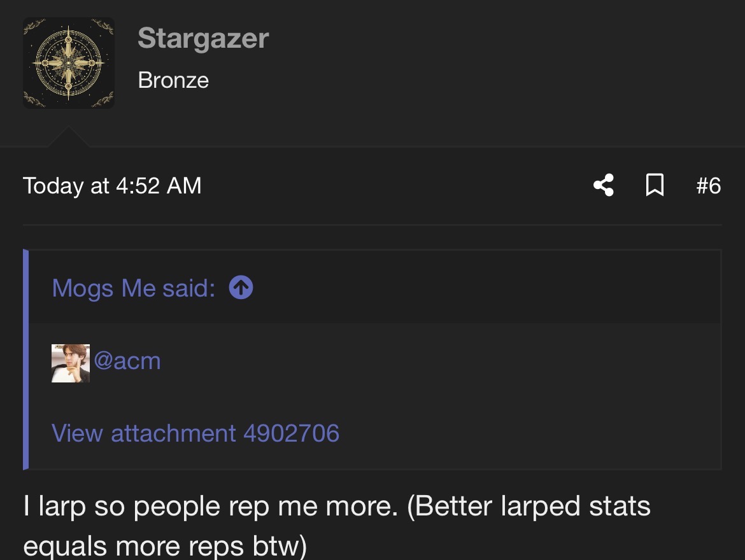
Task: View attachment 4902706
Action: click(x=195, y=433)
